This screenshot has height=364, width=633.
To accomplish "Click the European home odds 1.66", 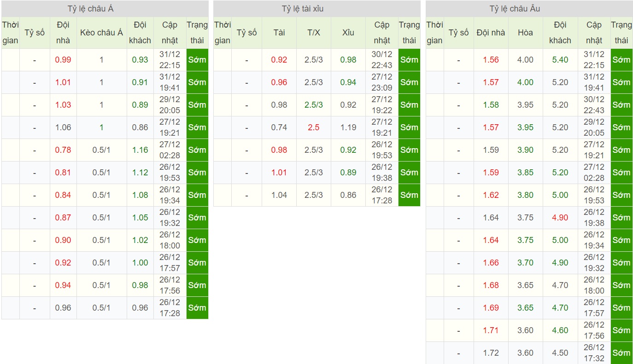I will (491, 263).
